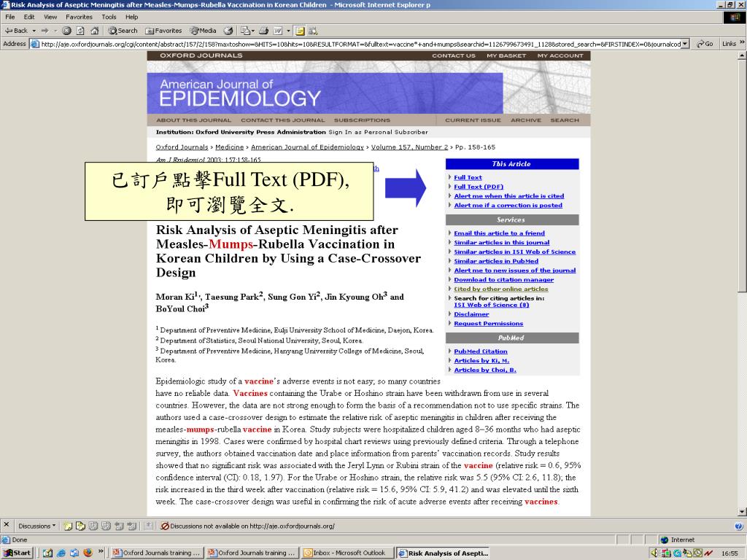Expand the Forward history dropdown arrow
The width and height of the screenshot is (747, 560).
click(x=55, y=31)
